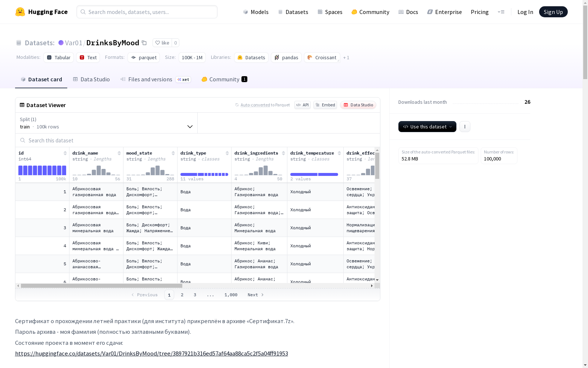Click the DrinksByMood dataset title
Screen dimensions: 588x368
113,43
